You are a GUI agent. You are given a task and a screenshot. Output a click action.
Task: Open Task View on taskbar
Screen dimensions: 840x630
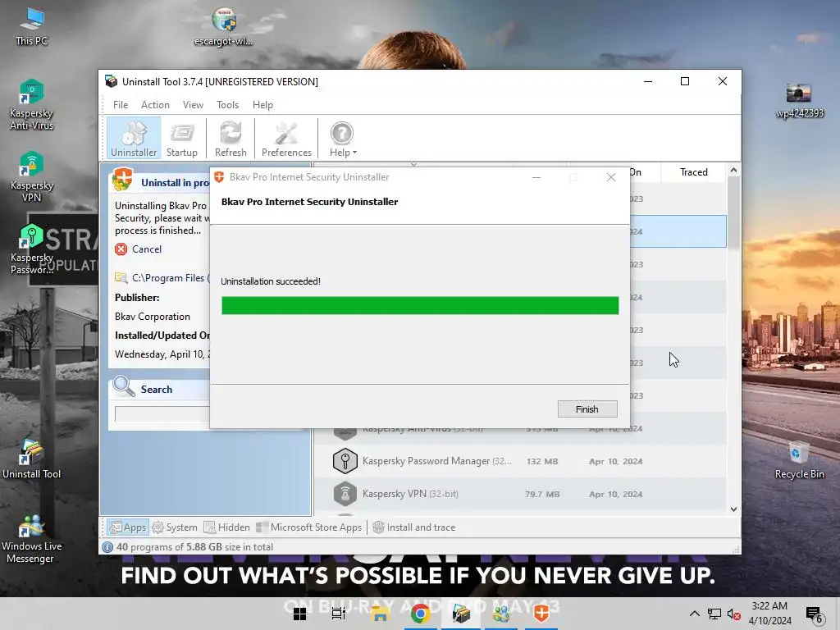pos(339,614)
